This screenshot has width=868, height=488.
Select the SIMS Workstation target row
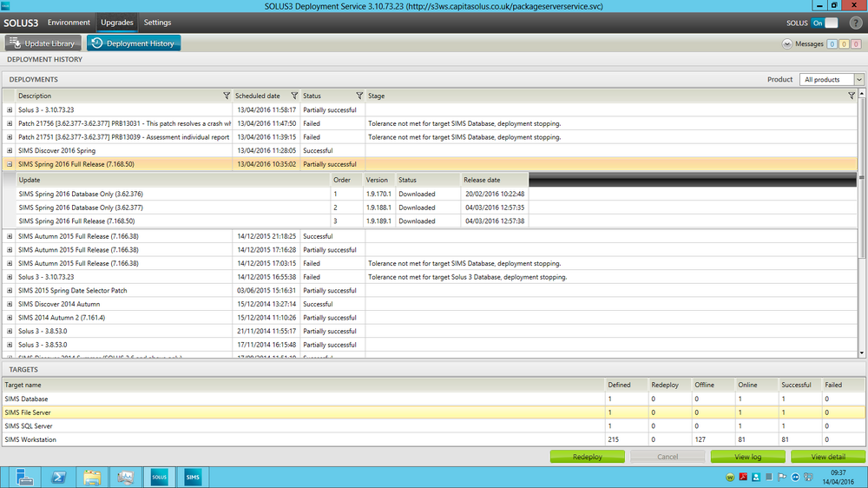tap(433, 440)
